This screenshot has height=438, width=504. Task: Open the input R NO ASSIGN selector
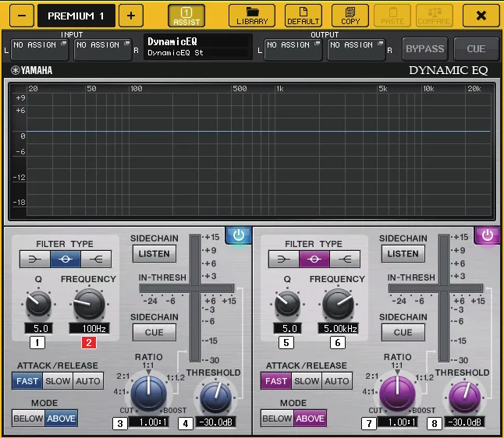pos(103,49)
